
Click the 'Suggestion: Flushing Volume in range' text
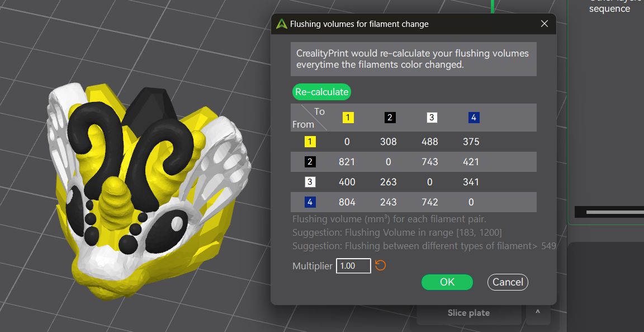tap(397, 232)
